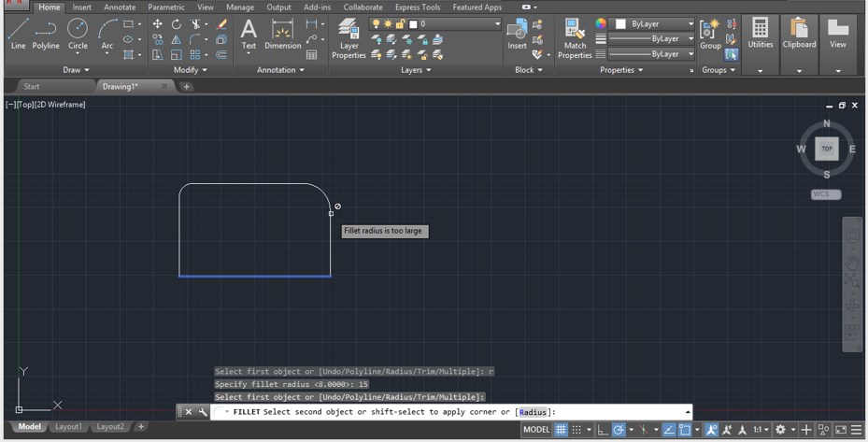The width and height of the screenshot is (868, 442).
Task: Switch to the Layout1 tab
Action: point(68,427)
